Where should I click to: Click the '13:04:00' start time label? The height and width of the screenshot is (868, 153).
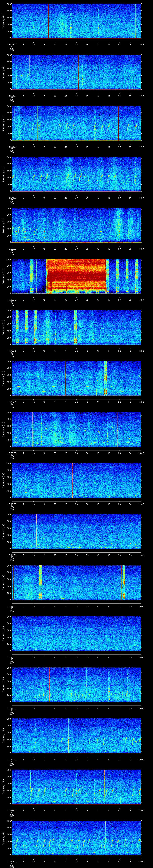tap(12, 198)
